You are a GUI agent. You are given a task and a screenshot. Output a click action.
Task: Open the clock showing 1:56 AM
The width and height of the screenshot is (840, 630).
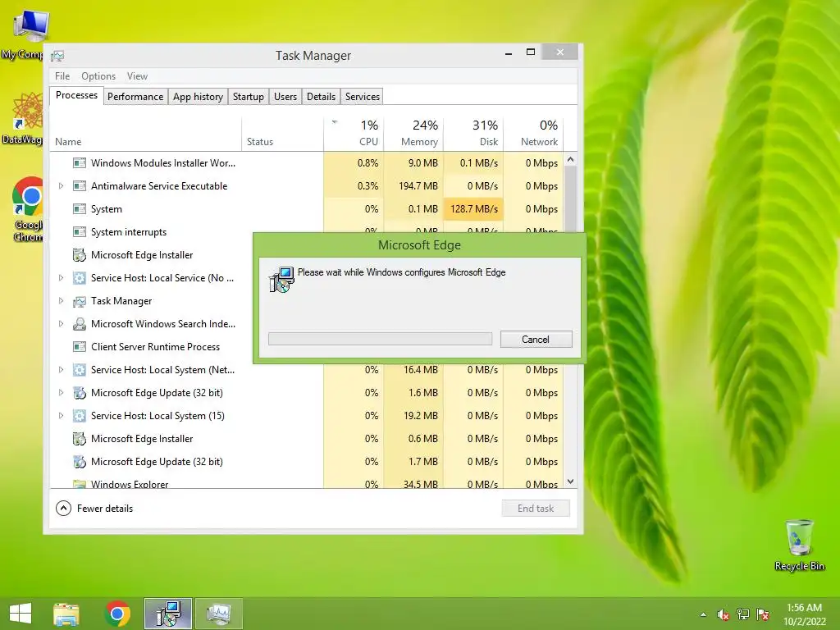pyautogui.click(x=804, y=614)
